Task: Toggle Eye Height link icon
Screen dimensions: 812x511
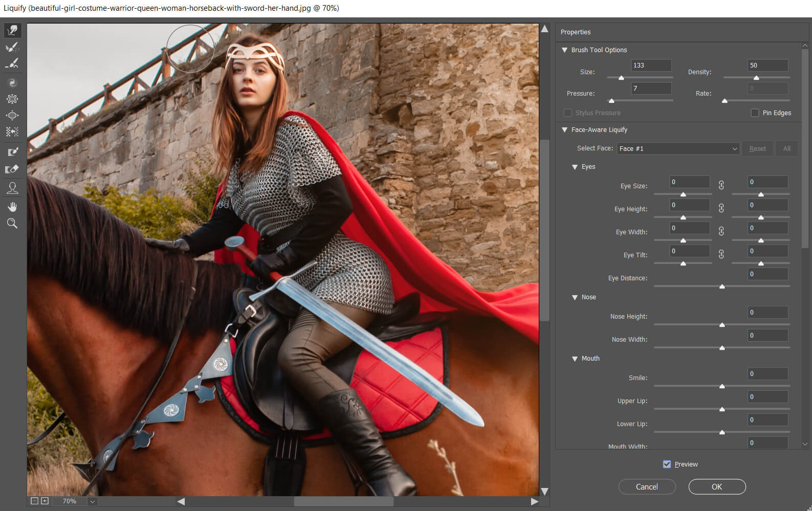Action: coord(721,208)
